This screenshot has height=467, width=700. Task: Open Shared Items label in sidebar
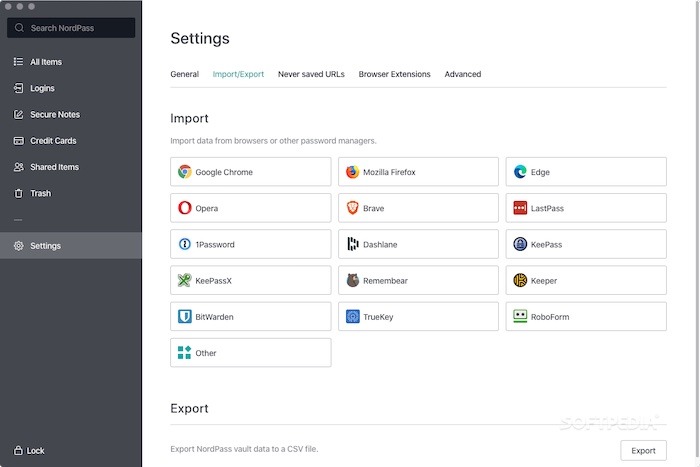[x=54, y=167]
